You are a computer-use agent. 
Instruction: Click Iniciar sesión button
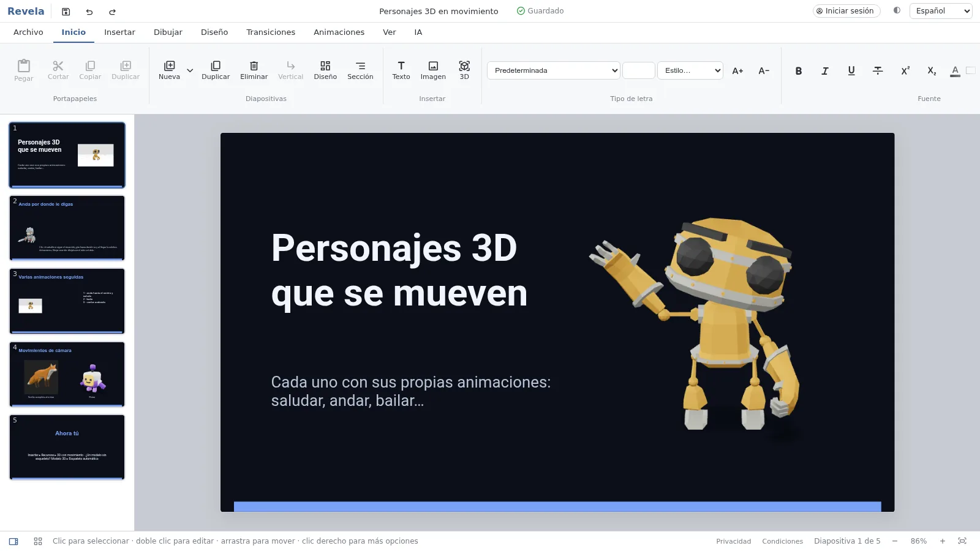point(846,11)
